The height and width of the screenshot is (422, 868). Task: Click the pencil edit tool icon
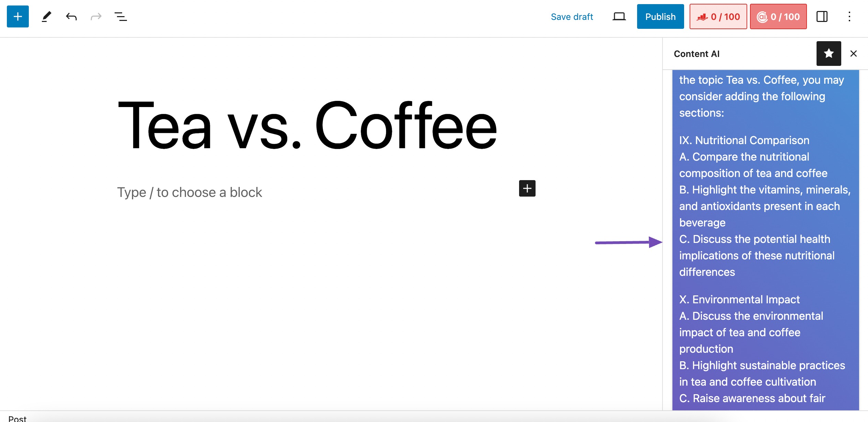(x=46, y=16)
